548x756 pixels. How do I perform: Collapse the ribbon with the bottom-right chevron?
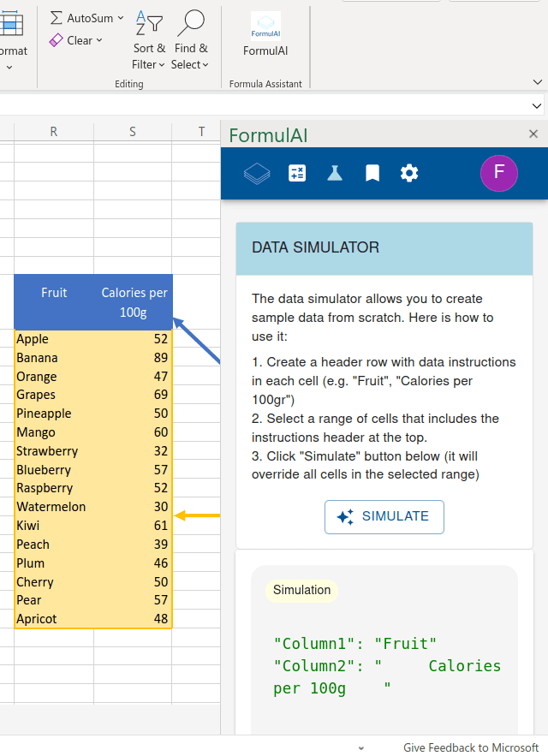point(537,81)
